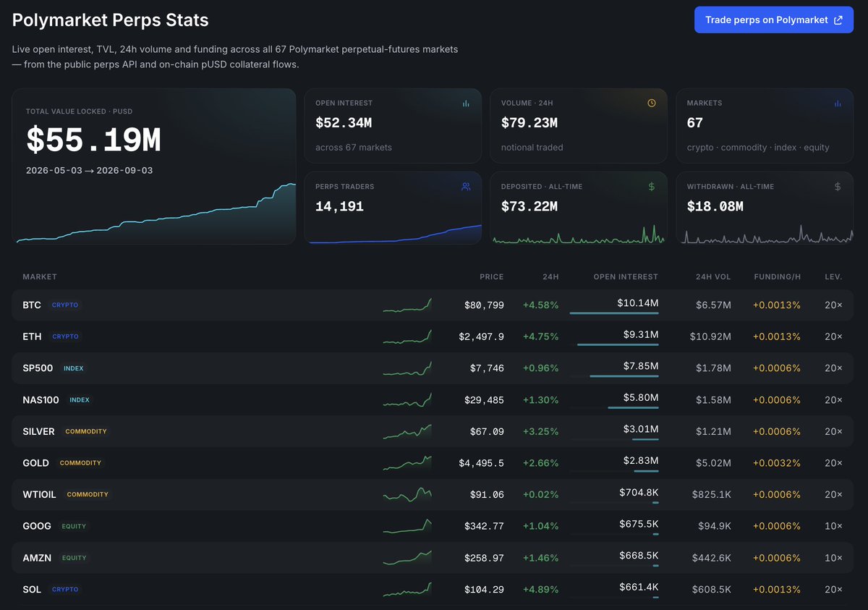
Task: Click the GOLD price sparkline
Action: (x=407, y=463)
